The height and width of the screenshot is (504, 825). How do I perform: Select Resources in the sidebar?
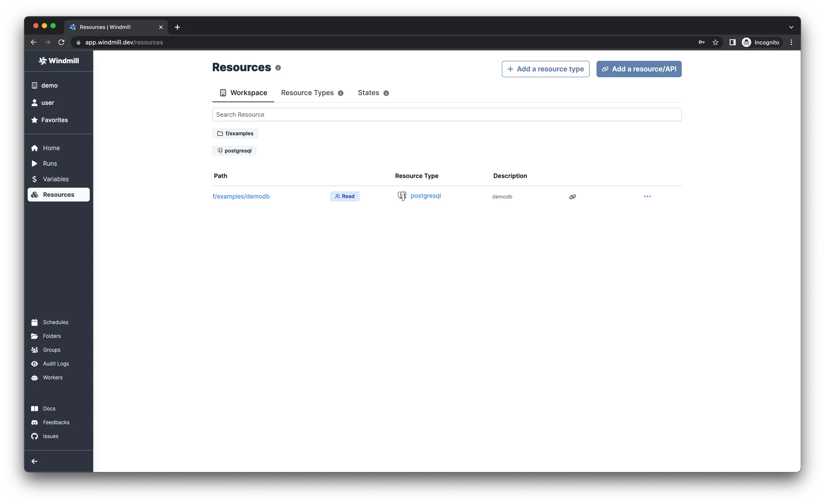pos(58,194)
